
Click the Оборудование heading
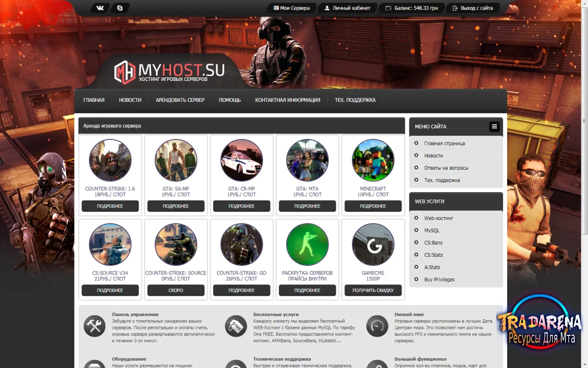[129, 359]
